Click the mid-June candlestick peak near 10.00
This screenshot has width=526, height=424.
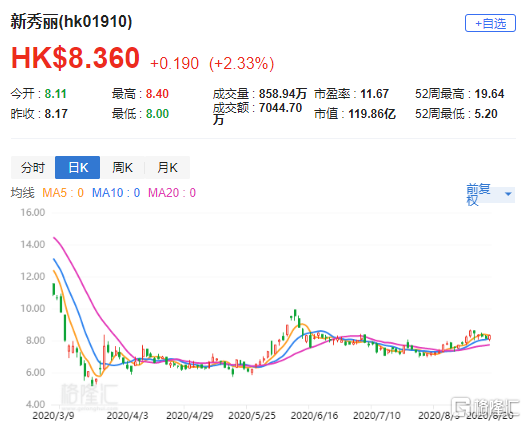pyautogui.click(x=295, y=315)
